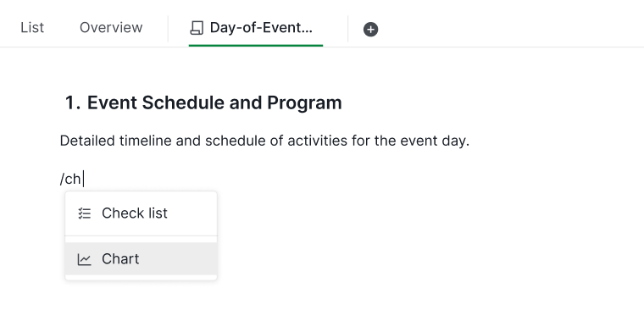The height and width of the screenshot is (310, 644).
Task: Select the Check list option in slash menu
Action: [141, 213]
